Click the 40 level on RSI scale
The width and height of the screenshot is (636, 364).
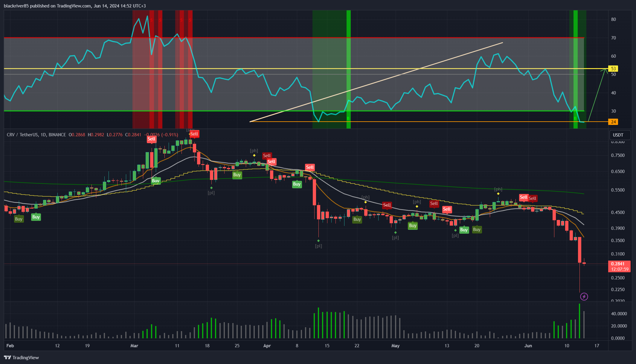tap(614, 93)
